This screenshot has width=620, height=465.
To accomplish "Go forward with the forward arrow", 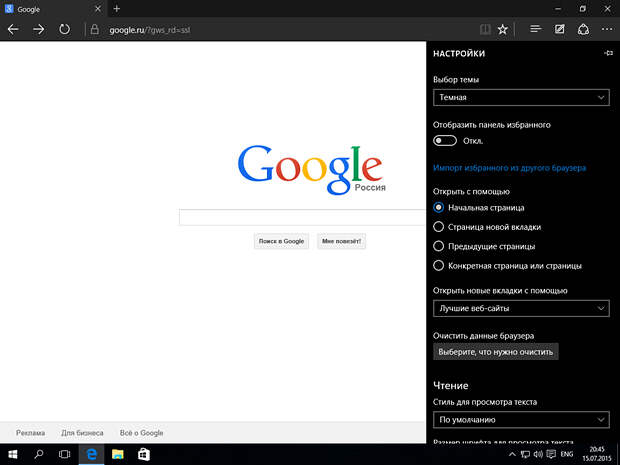I will pos(38,29).
